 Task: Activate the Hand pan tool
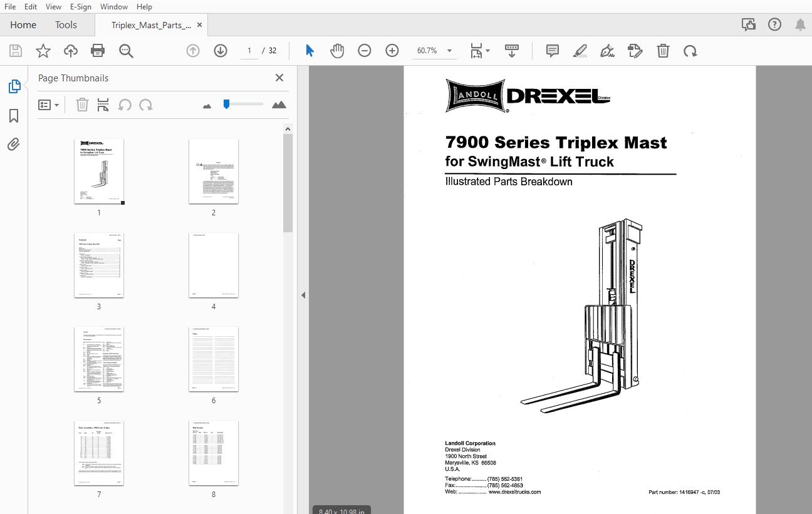337,51
